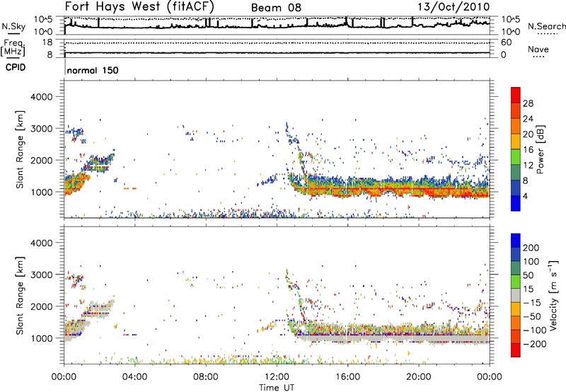This screenshot has width=566, height=392.
Task: Click the '12:00' time tick label
Action: (x=277, y=377)
